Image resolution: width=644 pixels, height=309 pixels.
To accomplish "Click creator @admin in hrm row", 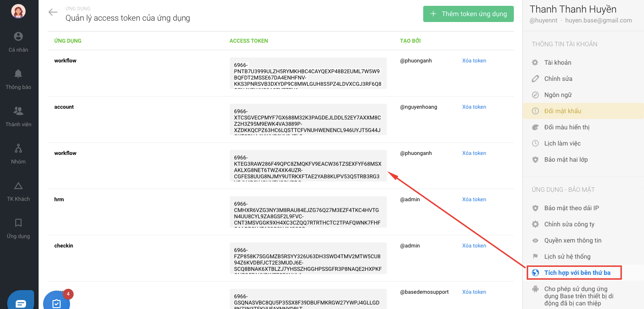I will (410, 199).
